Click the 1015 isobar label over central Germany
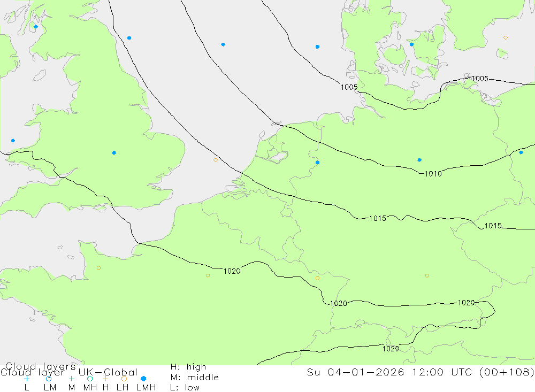Viewport: 535px width, 392px height. [378, 218]
